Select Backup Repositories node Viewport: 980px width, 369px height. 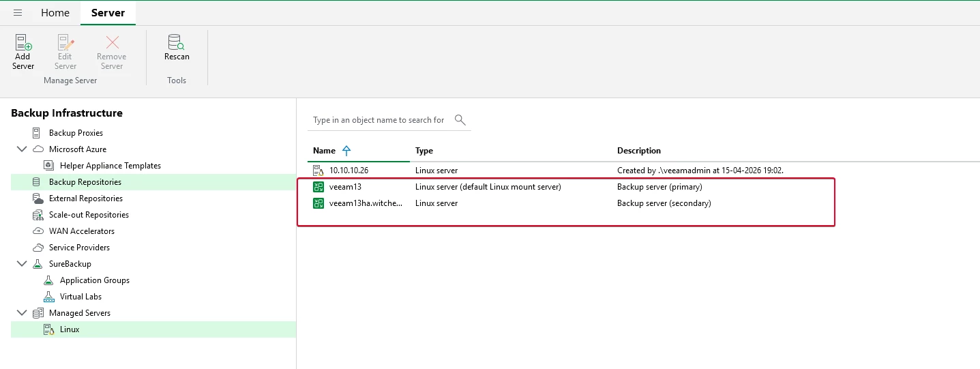(85, 182)
